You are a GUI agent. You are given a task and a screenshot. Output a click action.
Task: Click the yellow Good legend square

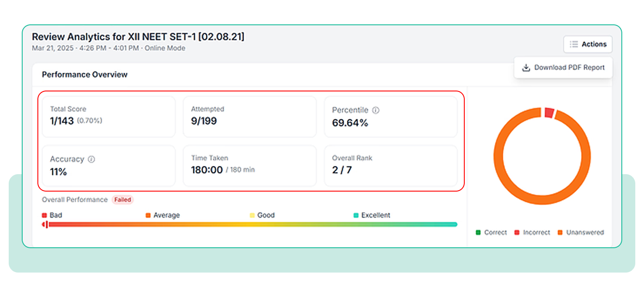[252, 216]
